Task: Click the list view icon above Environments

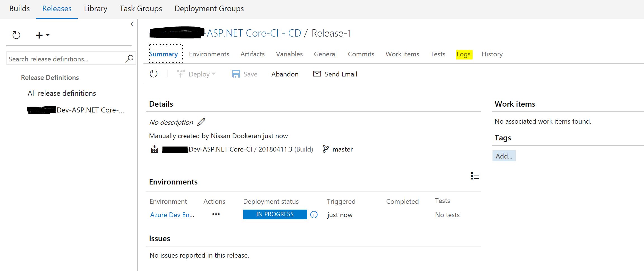Action: (x=475, y=176)
